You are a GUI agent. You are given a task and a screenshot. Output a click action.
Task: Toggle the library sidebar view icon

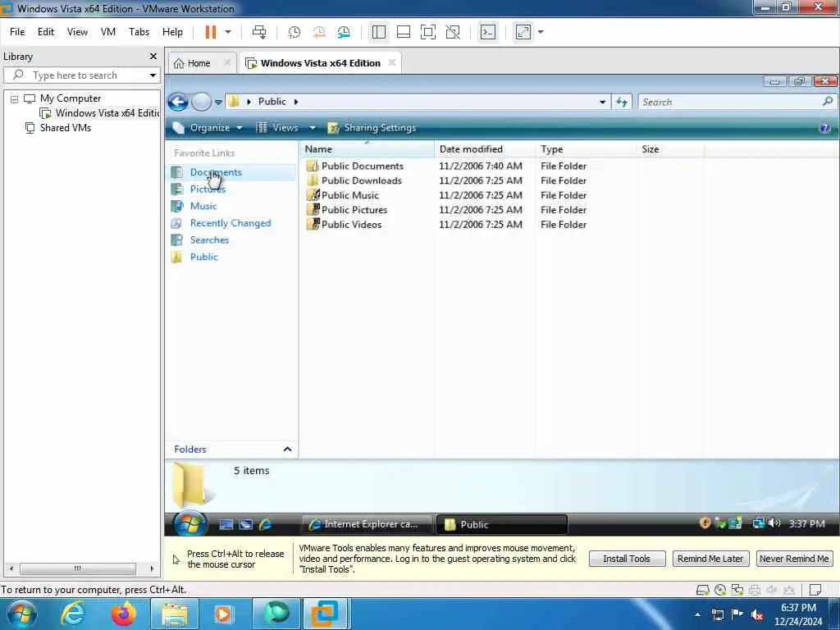click(379, 32)
